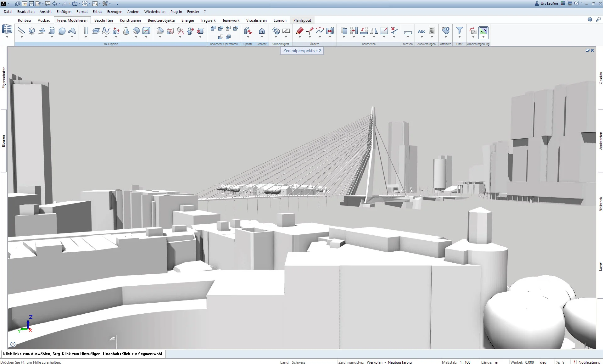This screenshot has width=603, height=364.
Task: Click the Länge unit 'm' in status bar
Action: click(x=496, y=362)
